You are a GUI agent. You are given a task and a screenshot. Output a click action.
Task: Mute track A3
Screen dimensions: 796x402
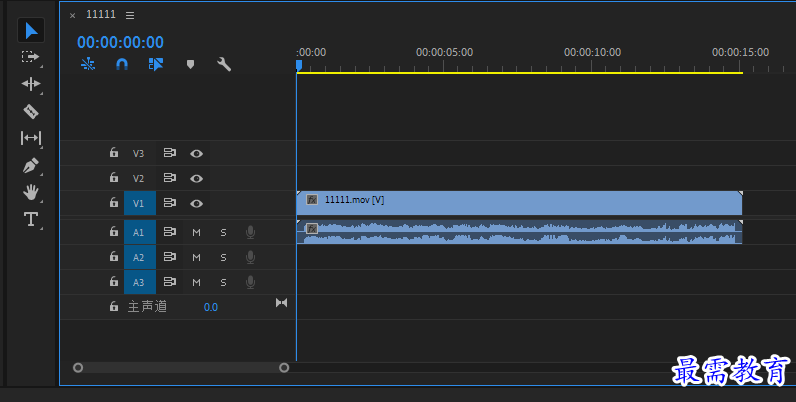click(196, 282)
